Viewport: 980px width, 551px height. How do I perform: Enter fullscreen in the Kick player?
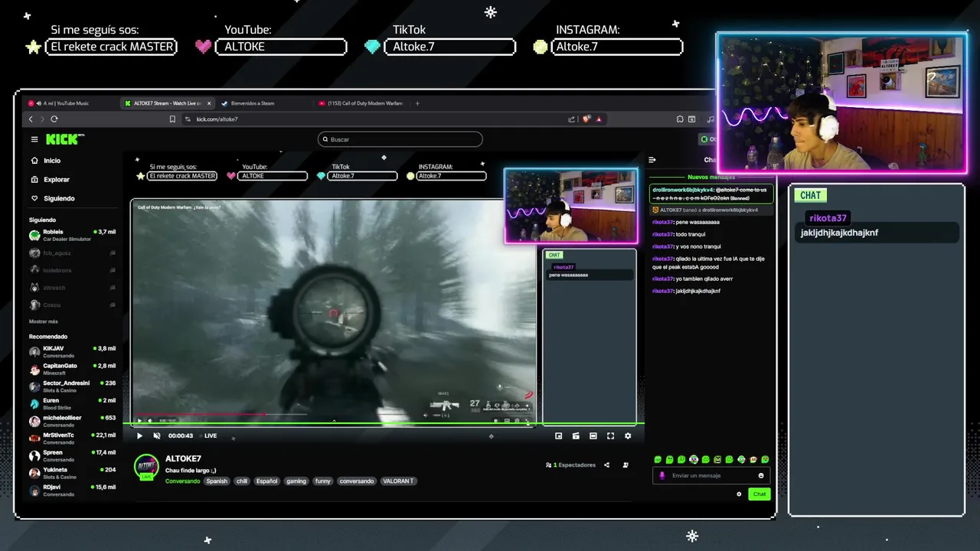coord(610,436)
